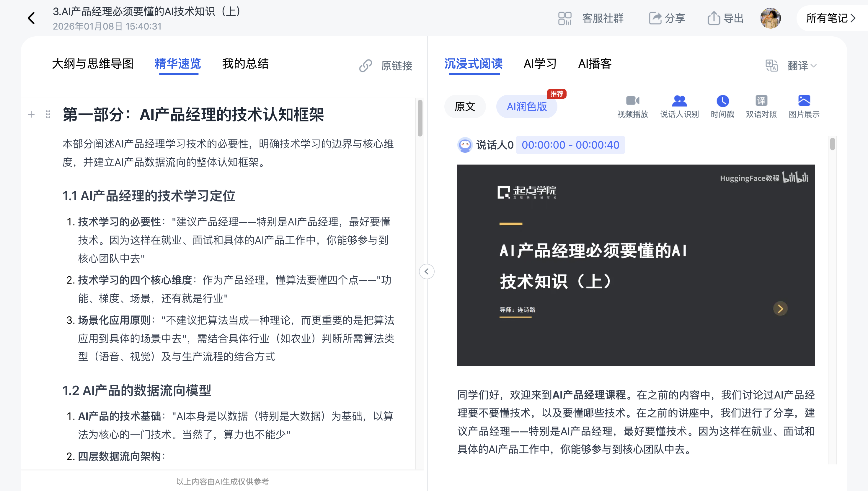Toggle 双语对照 bilingual icon
868x491 pixels.
pos(761,100)
